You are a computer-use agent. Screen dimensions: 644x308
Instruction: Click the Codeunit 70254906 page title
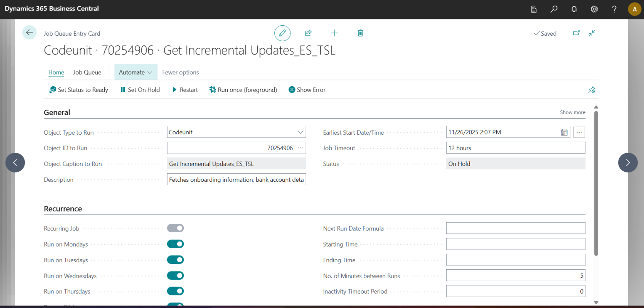(189, 50)
